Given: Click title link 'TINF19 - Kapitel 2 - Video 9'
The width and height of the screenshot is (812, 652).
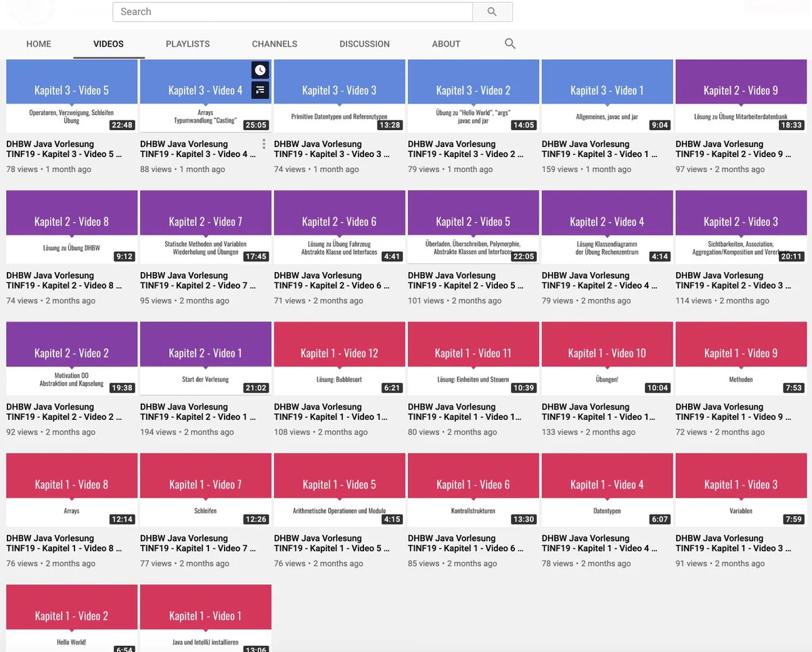Looking at the screenshot, I should [x=734, y=149].
